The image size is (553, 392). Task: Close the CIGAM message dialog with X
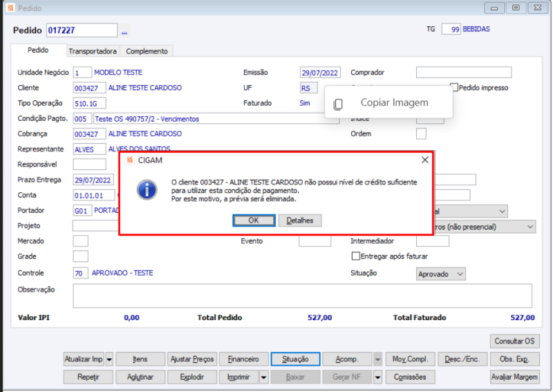[x=425, y=160]
